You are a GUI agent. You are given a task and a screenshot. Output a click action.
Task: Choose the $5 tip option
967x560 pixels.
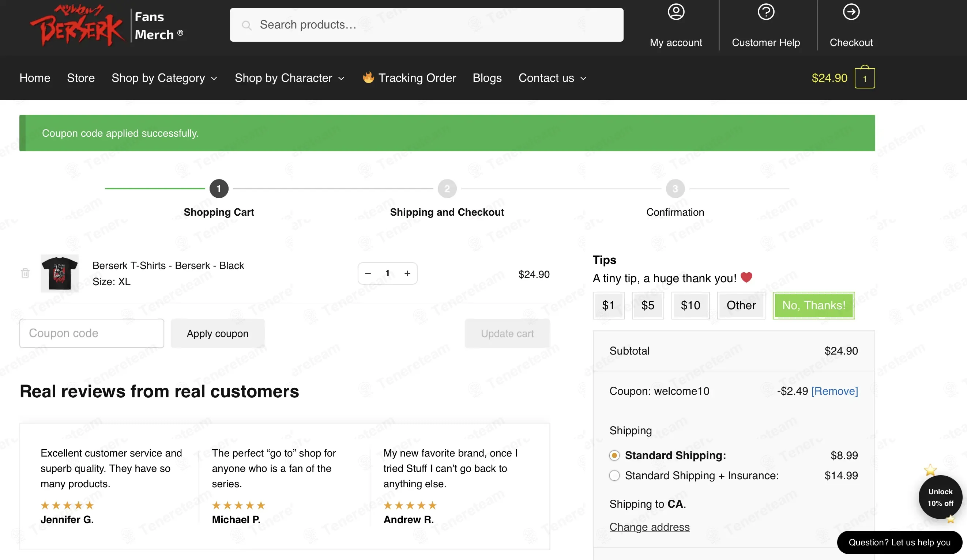point(648,305)
